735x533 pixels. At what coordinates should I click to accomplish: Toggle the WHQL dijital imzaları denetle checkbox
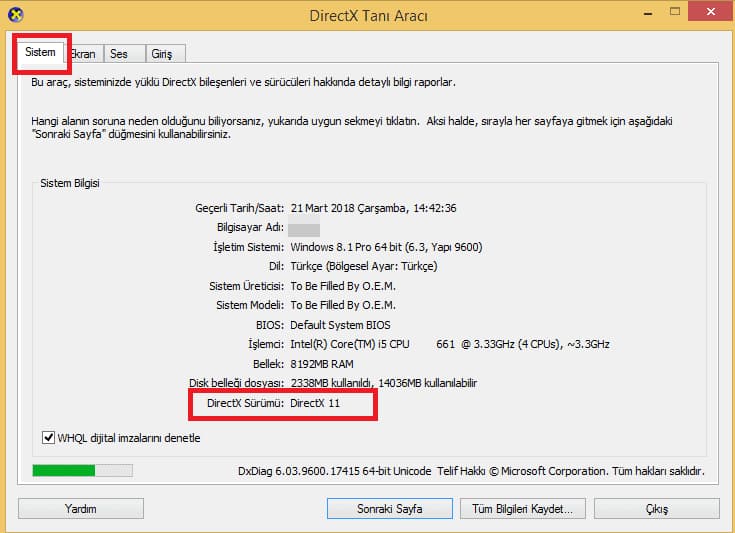(x=48, y=437)
